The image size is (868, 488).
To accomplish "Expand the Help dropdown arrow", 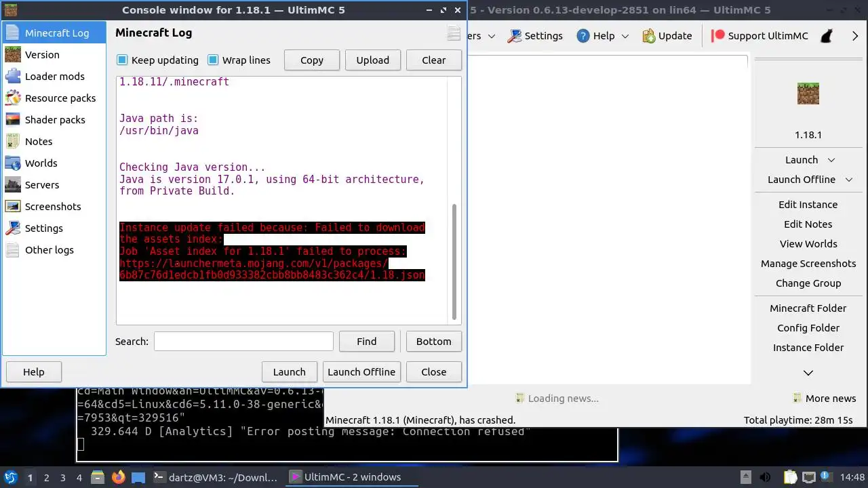I will point(625,36).
